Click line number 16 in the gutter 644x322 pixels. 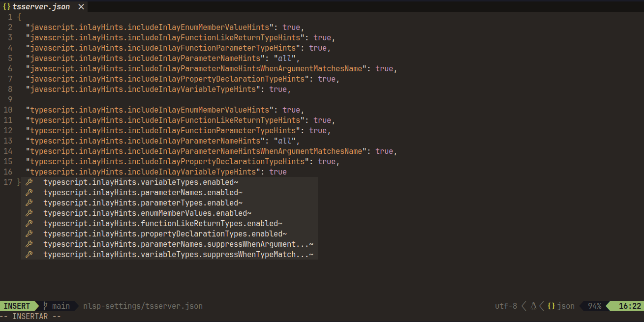8,172
